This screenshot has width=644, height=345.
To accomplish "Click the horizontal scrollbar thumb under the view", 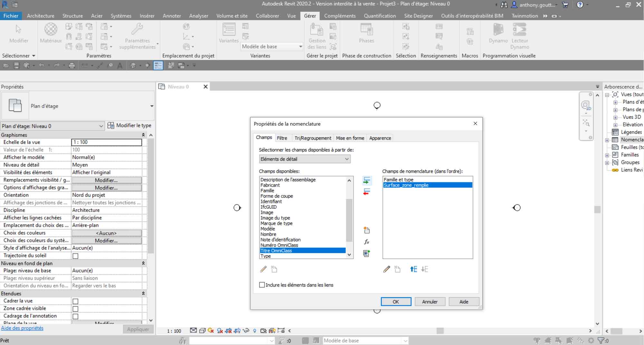I will coord(440,331).
